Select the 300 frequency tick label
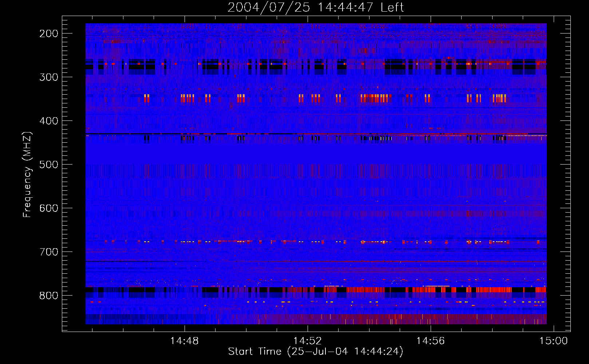Image resolution: width=589 pixels, height=364 pixels. (x=49, y=77)
